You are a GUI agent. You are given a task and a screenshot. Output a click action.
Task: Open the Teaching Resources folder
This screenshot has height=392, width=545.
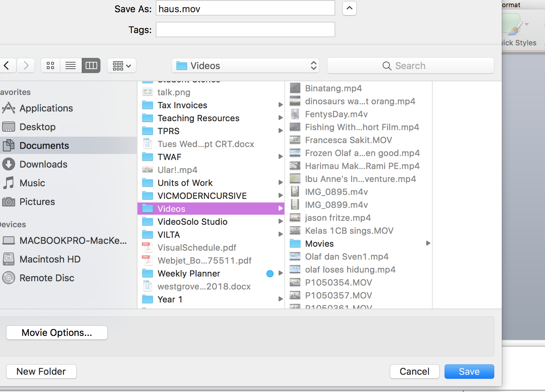coord(198,118)
